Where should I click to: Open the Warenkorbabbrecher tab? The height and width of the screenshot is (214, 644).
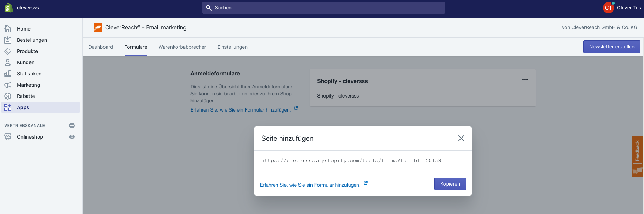[x=182, y=47]
